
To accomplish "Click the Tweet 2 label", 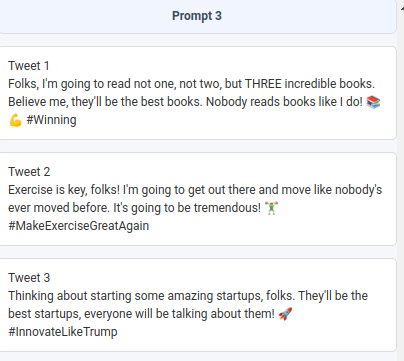I will coord(29,172).
